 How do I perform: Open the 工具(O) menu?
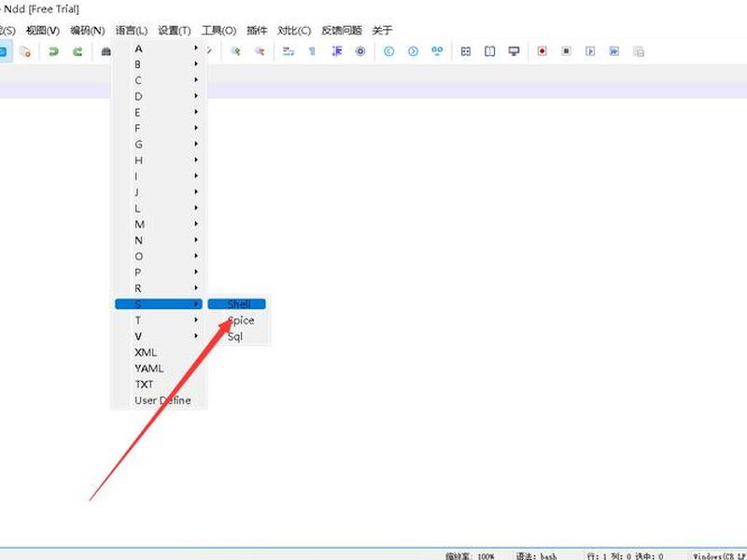coord(218,31)
